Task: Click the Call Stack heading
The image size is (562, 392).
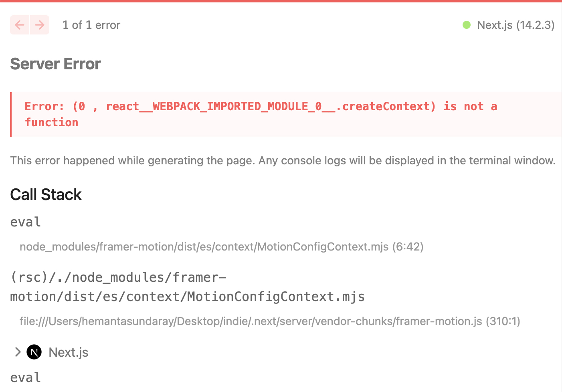Action: click(x=46, y=194)
